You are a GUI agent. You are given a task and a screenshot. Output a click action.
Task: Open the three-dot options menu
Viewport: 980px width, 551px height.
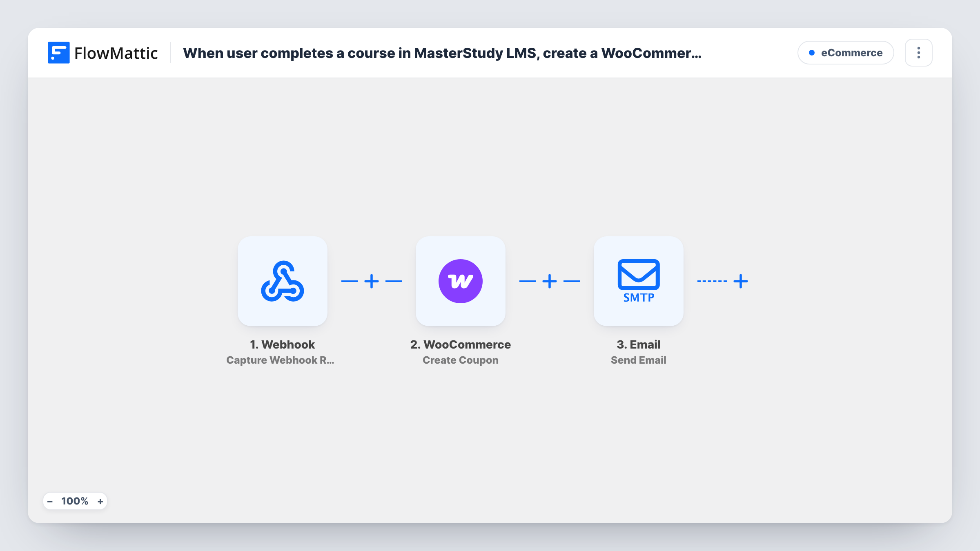pyautogui.click(x=919, y=53)
